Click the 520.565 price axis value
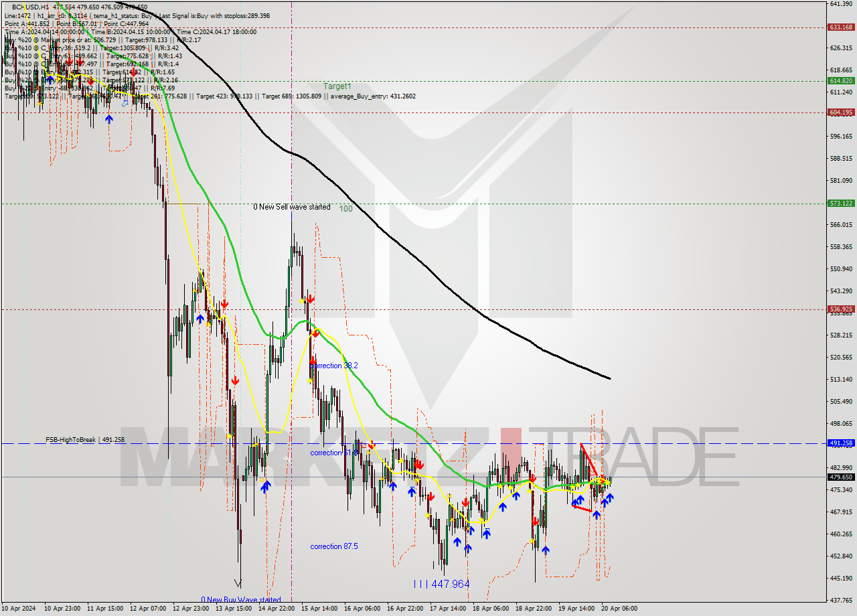The height and width of the screenshot is (616, 857). tap(841, 358)
